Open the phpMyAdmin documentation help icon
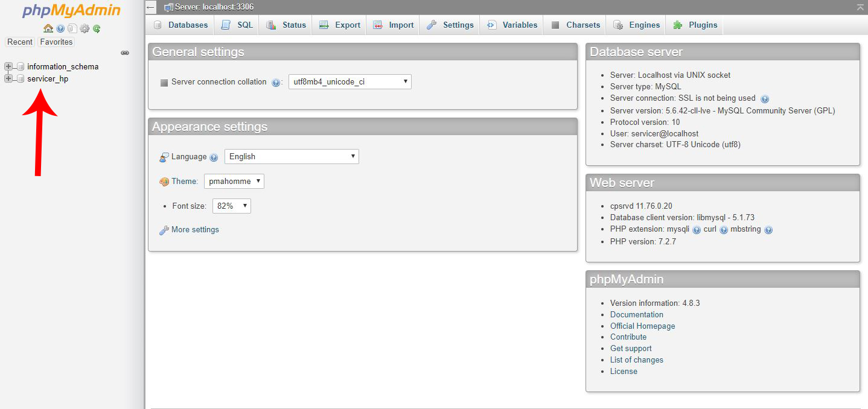Viewport: 868px width, 409px height. [60, 28]
